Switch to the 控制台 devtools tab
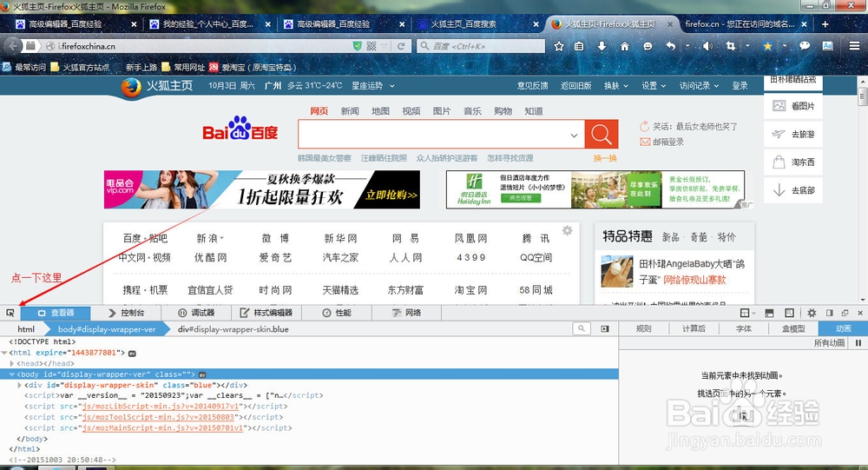868x470 pixels. [x=127, y=313]
